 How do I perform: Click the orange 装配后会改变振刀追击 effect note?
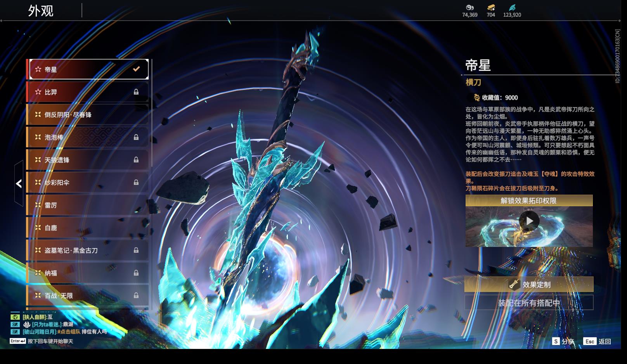point(530,181)
